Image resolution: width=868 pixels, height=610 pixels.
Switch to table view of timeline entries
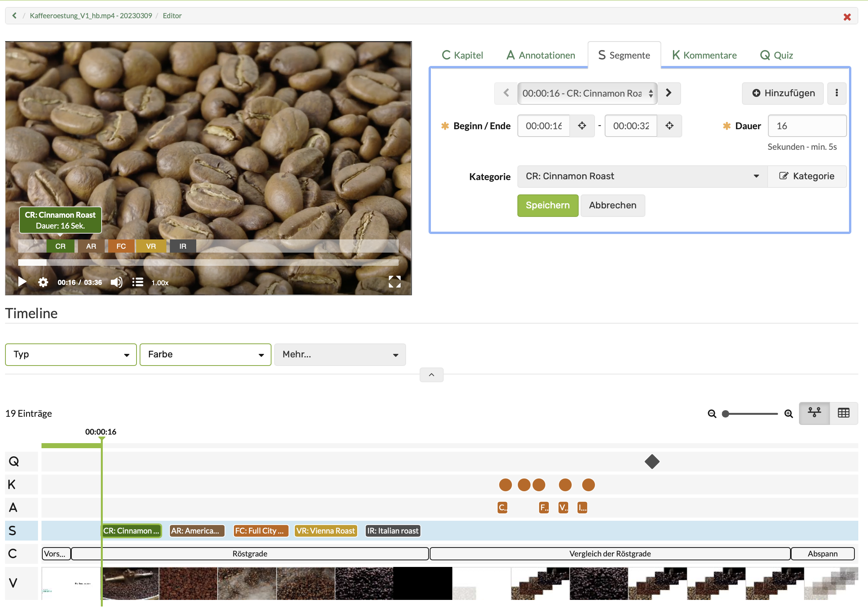[844, 413]
